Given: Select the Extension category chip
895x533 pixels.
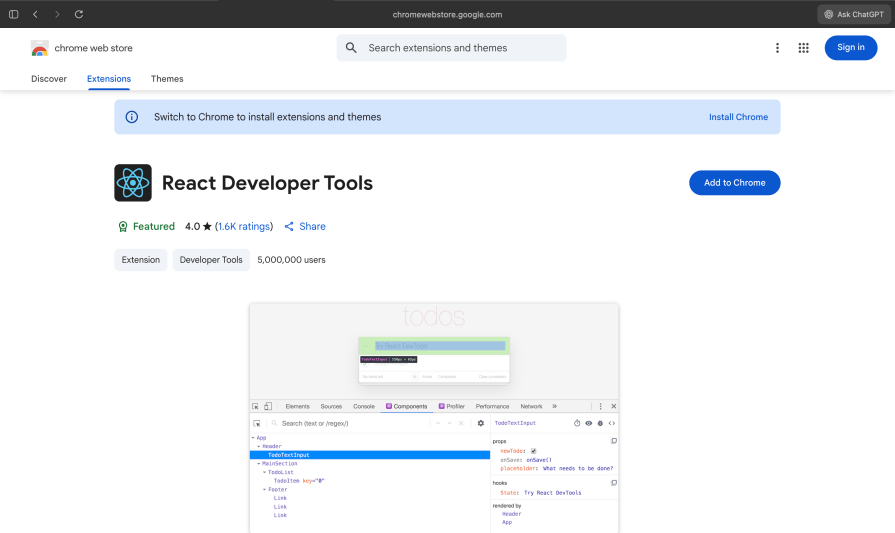Looking at the screenshot, I should coord(140,260).
